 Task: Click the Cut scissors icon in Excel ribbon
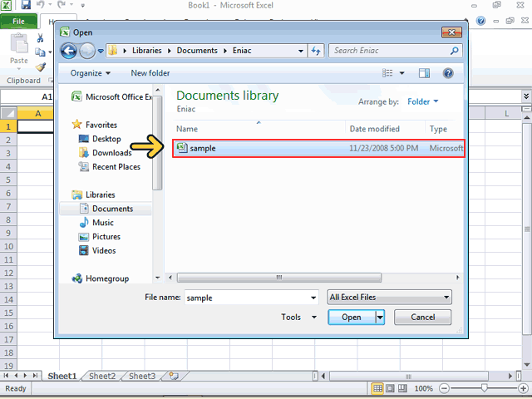(41, 38)
